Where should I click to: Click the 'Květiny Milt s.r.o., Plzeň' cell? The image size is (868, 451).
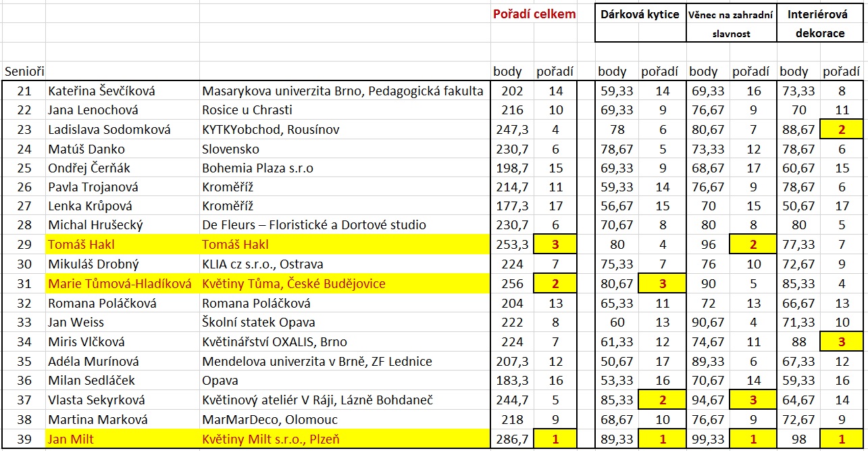(271, 440)
